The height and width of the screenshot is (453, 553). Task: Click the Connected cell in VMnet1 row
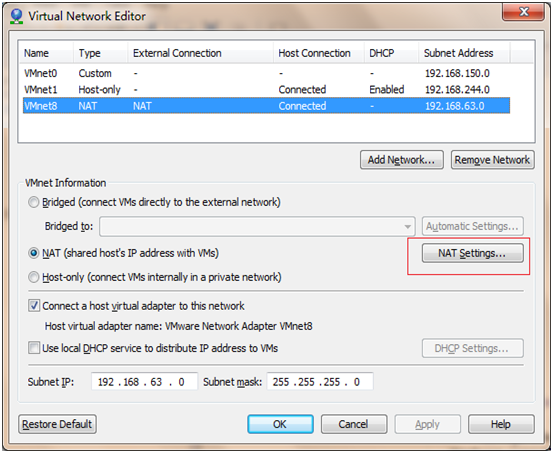[302, 90]
